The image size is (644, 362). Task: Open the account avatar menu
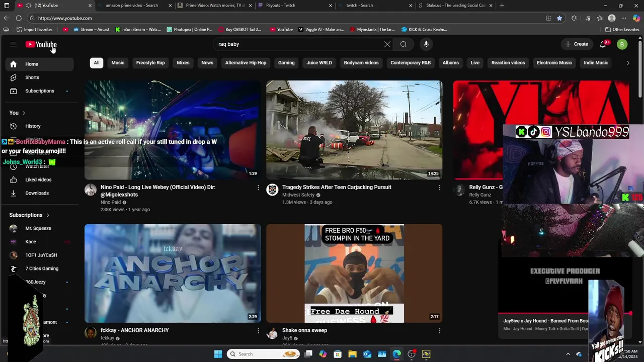[x=622, y=44]
